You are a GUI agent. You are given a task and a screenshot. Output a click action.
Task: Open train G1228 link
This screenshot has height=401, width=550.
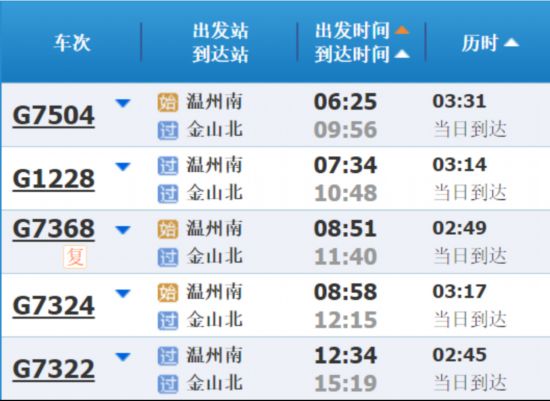[x=54, y=179]
